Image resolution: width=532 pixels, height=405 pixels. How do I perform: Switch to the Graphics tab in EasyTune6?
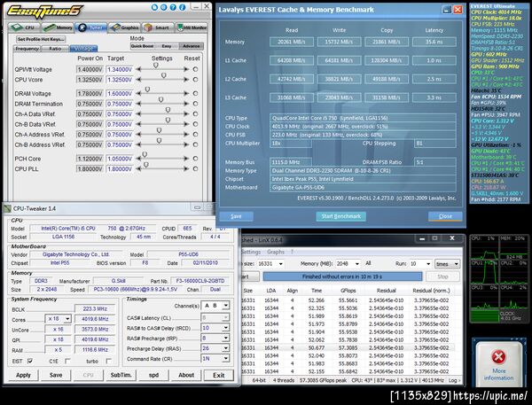click(124, 27)
